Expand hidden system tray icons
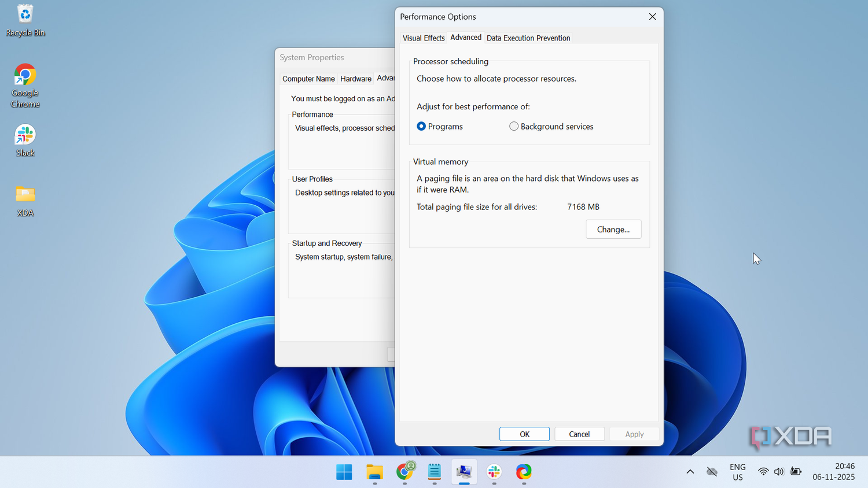Viewport: 868px width, 488px height. click(689, 472)
